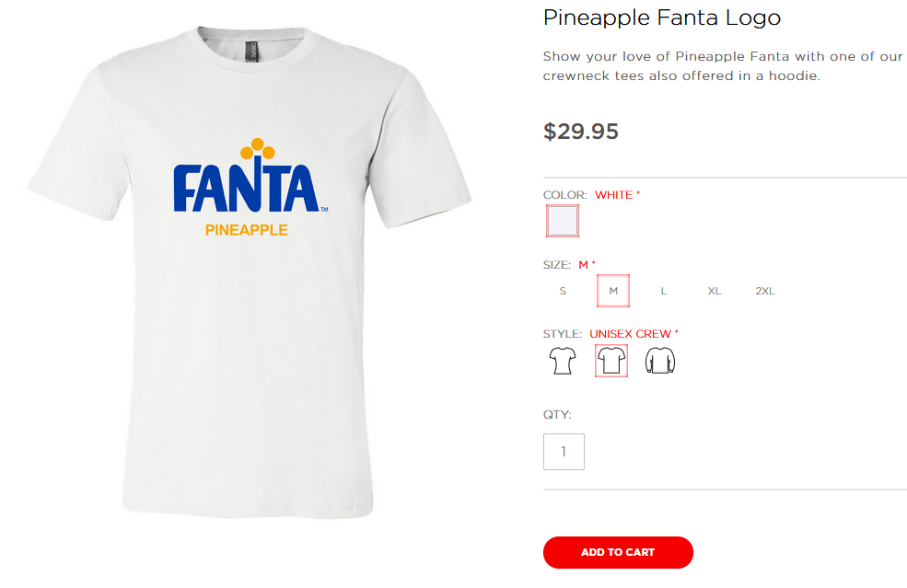907x588 pixels.
Task: Select the White color swatch
Action: (563, 221)
